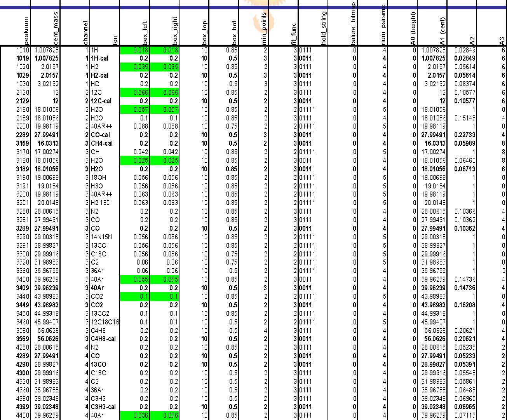Click the A1 (cent) column header
The image size is (507, 420).
[x=443, y=27]
